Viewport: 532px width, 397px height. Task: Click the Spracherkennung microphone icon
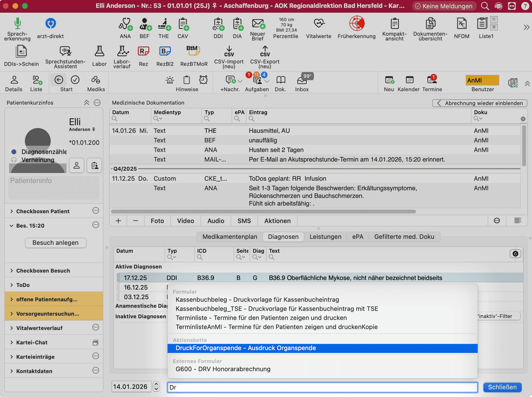[17, 23]
